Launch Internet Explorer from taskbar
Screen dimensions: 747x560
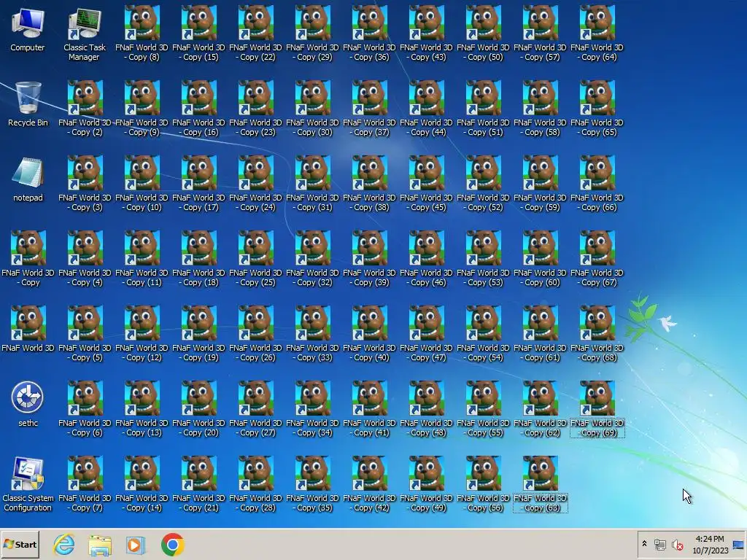coord(64,545)
